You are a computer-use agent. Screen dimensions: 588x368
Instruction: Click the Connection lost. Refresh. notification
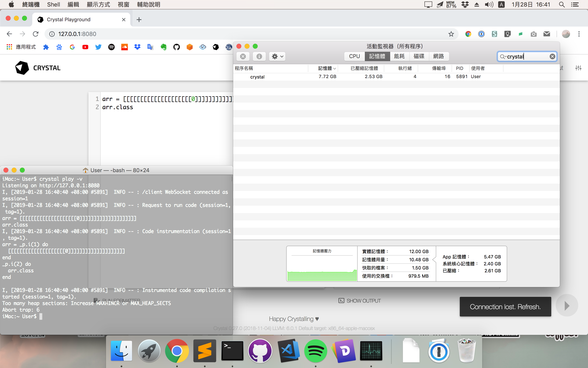click(x=505, y=307)
